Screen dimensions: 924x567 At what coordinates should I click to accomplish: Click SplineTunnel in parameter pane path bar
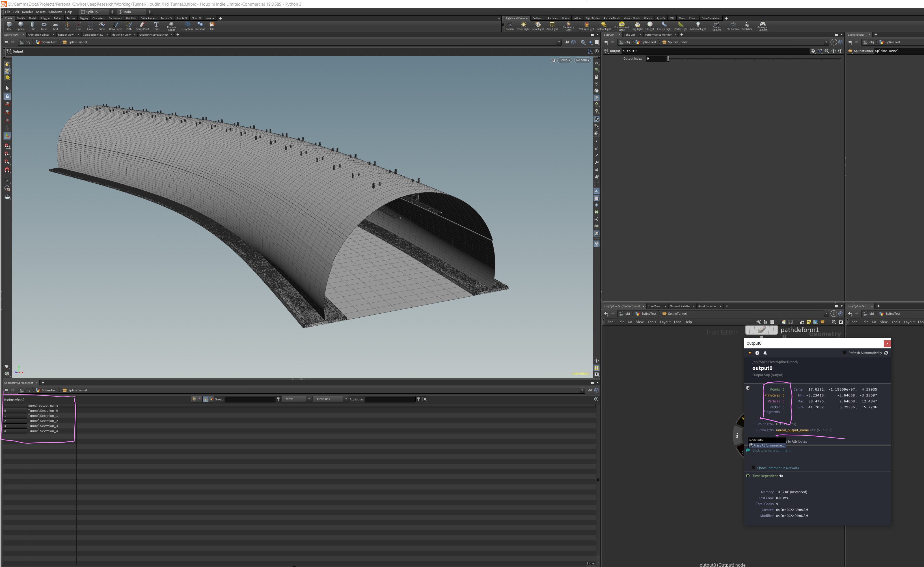(677, 42)
